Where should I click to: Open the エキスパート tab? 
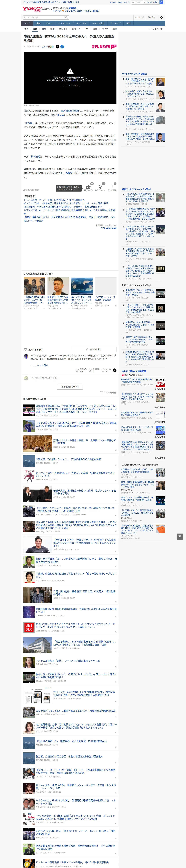[x=64, y=24]
